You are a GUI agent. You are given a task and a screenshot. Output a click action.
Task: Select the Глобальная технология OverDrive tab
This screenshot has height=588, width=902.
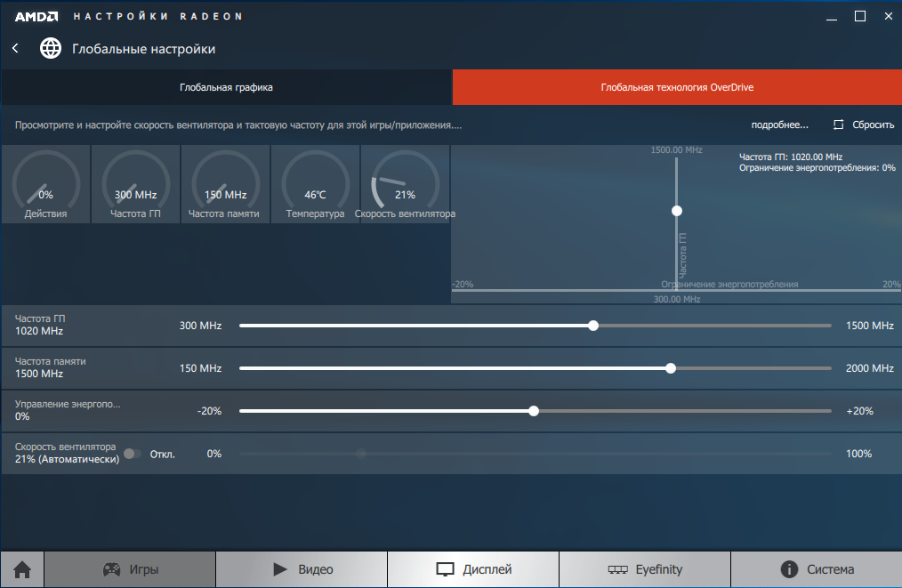click(677, 87)
